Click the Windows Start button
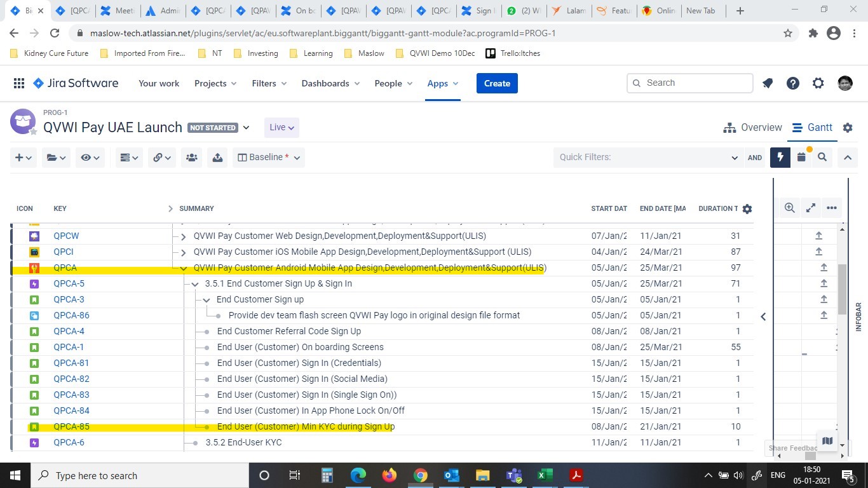Viewport: 868px width, 488px height. click(x=15, y=475)
